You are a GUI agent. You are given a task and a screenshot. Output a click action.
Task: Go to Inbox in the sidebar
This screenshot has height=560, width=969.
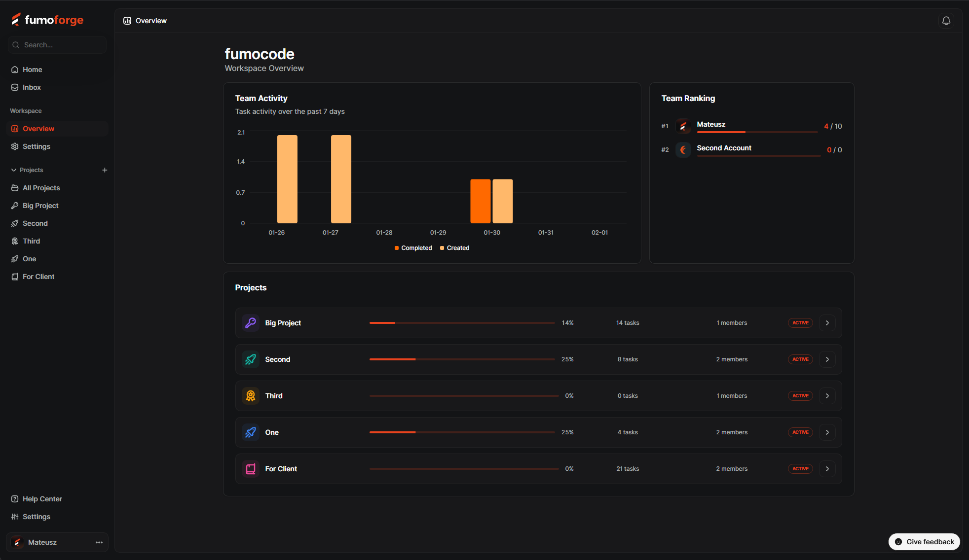[x=32, y=87]
